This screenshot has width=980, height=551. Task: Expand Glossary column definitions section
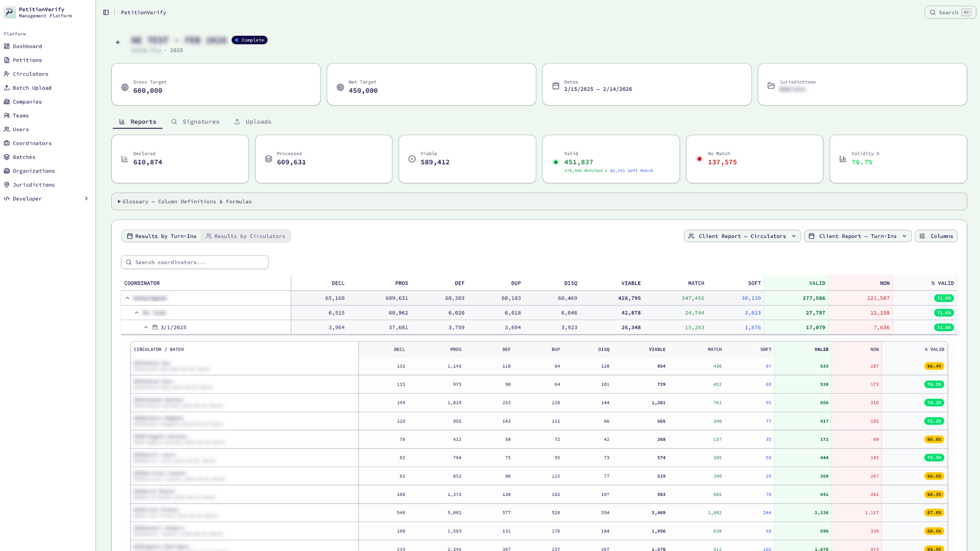185,202
